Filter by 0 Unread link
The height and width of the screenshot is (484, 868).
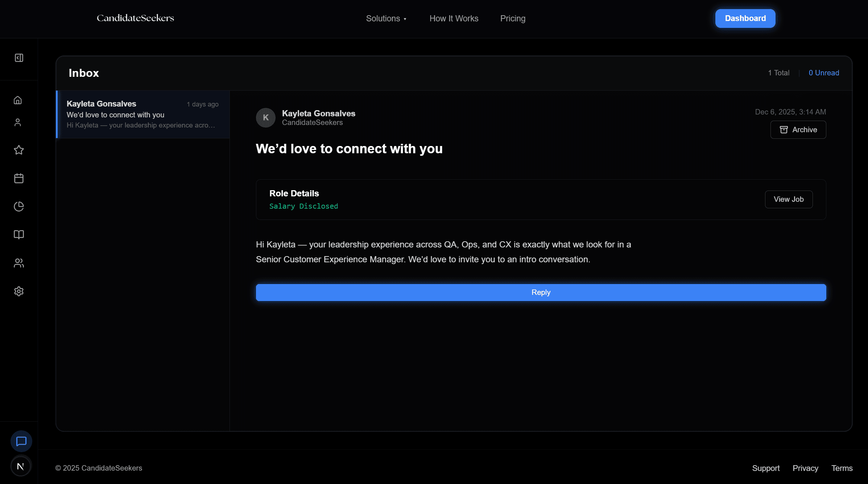tap(824, 73)
